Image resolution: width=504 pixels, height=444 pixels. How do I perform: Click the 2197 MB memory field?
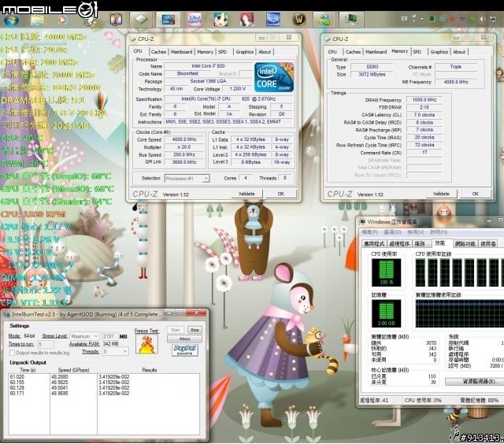(x=109, y=336)
